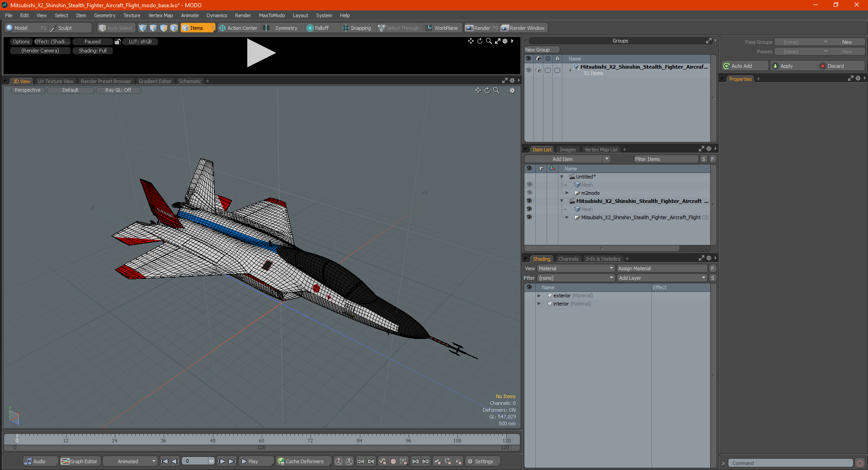Open the Add Layer dropdown
The width and height of the screenshot is (868, 470).
[662, 278]
